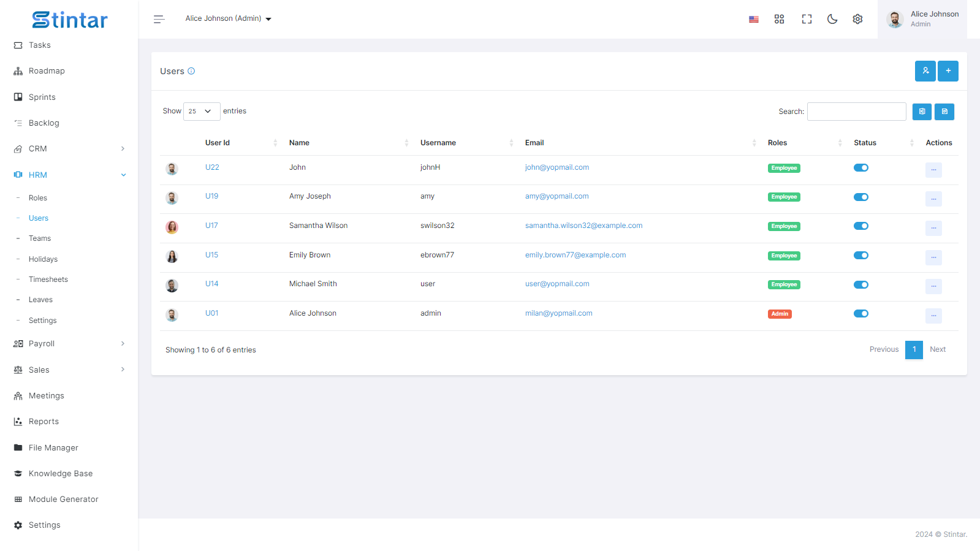Open actions menu for Alice Johnson row

[933, 316]
